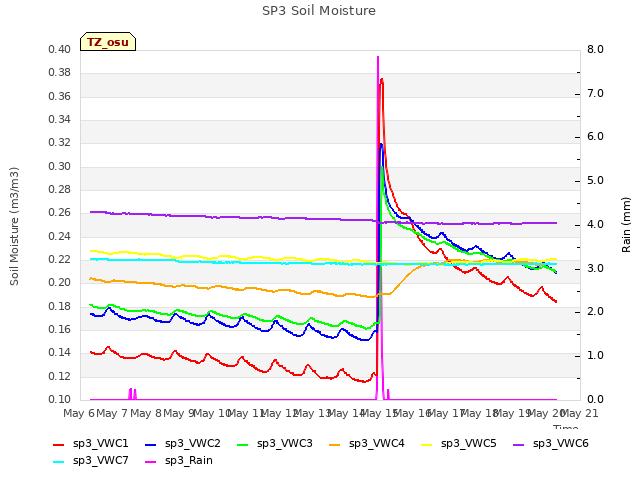640x480 pixels.
Task: Click the 0.18 left axis tick label
Action: click(x=60, y=307)
